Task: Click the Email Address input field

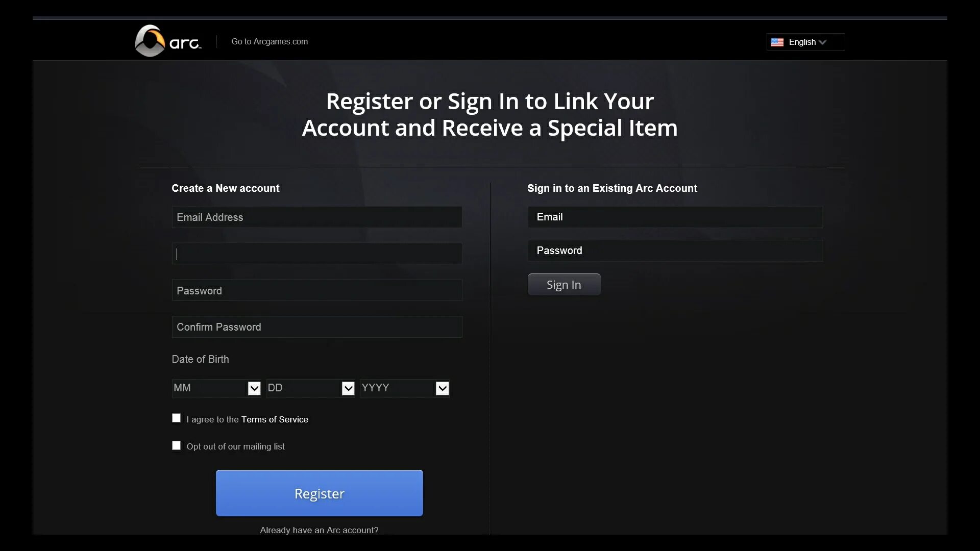Action: pos(317,217)
